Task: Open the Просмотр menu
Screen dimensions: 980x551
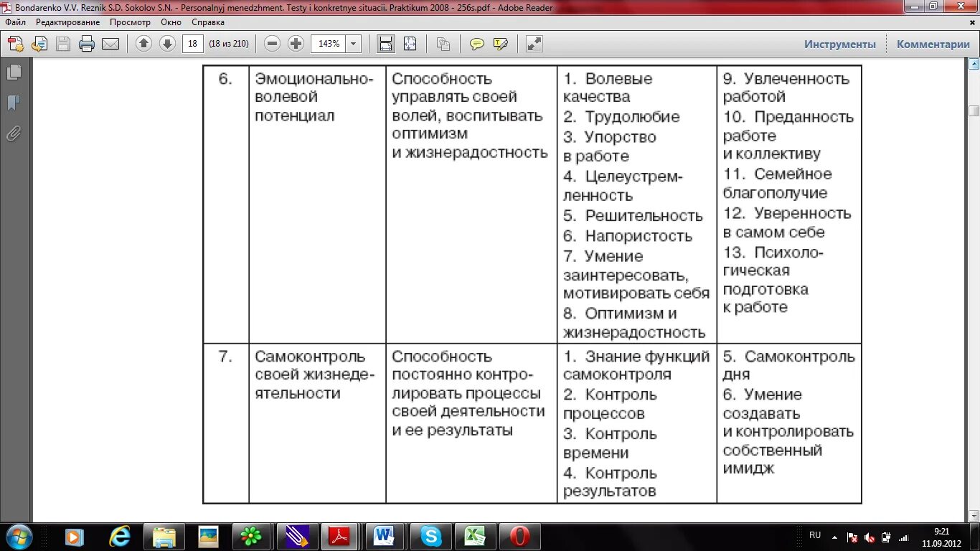Action: point(130,22)
